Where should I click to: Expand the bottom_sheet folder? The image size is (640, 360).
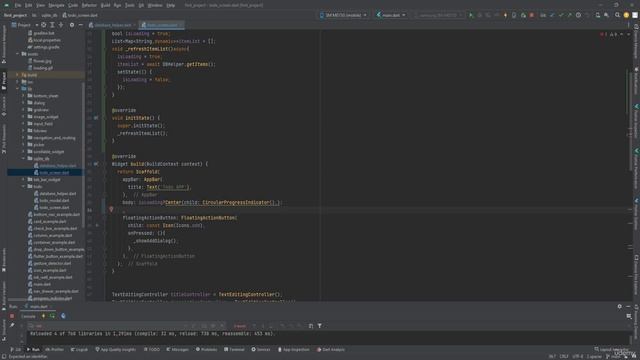(24, 96)
